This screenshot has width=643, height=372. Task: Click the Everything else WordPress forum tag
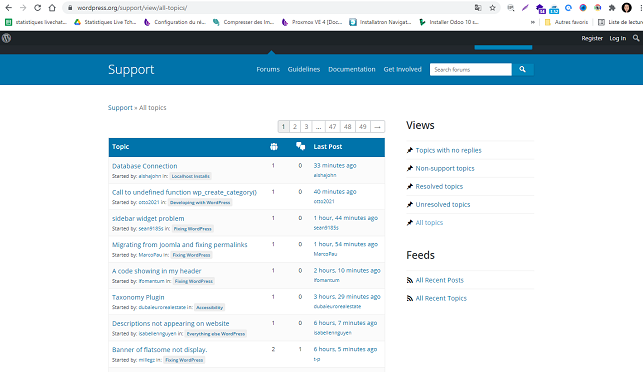[216, 334]
